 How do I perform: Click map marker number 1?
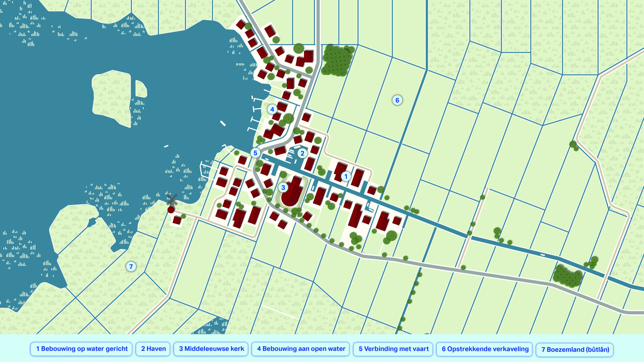[x=346, y=176]
